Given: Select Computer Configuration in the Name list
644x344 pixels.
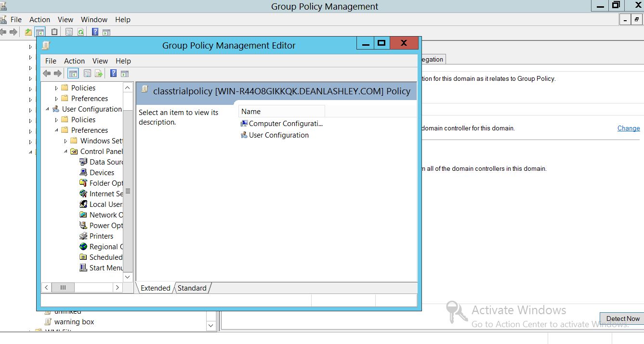Looking at the screenshot, I should [285, 124].
